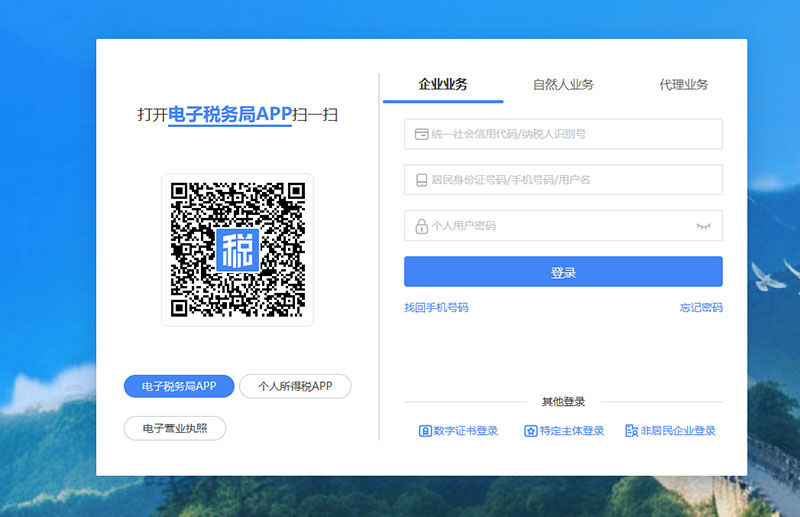This screenshot has height=517, width=800.
Task: Click the 税 logo in QR code
Action: 238,250
